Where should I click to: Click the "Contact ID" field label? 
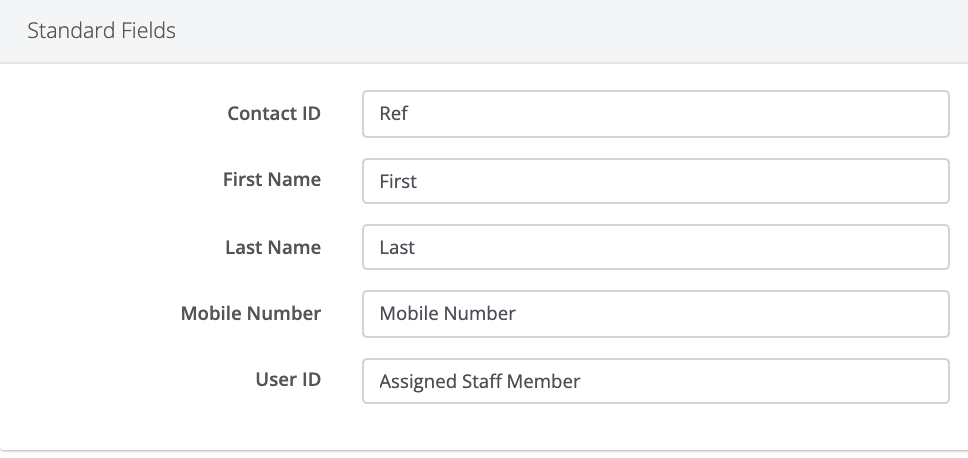[x=273, y=113]
